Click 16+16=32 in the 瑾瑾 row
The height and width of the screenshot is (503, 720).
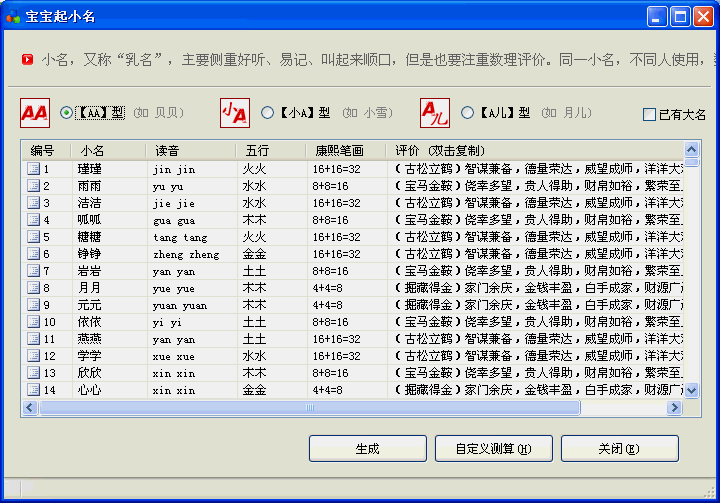tap(337, 169)
